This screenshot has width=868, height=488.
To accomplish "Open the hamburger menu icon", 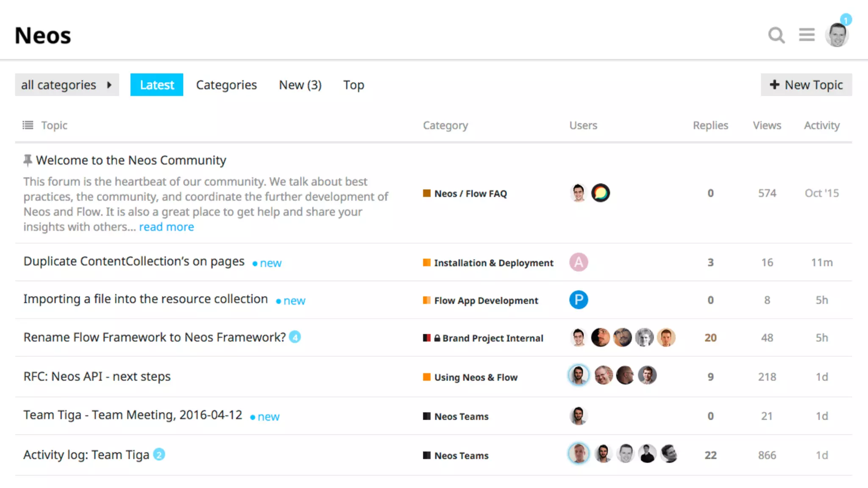I will (x=807, y=35).
